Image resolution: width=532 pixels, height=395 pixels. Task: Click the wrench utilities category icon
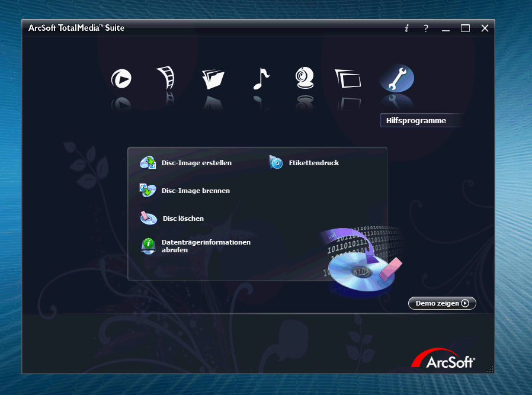pos(396,78)
